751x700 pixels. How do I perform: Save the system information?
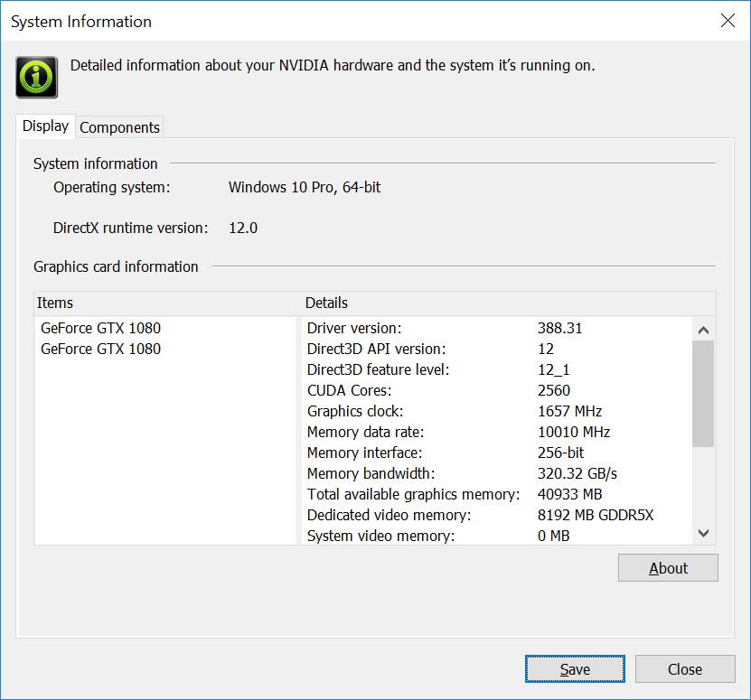[575, 669]
